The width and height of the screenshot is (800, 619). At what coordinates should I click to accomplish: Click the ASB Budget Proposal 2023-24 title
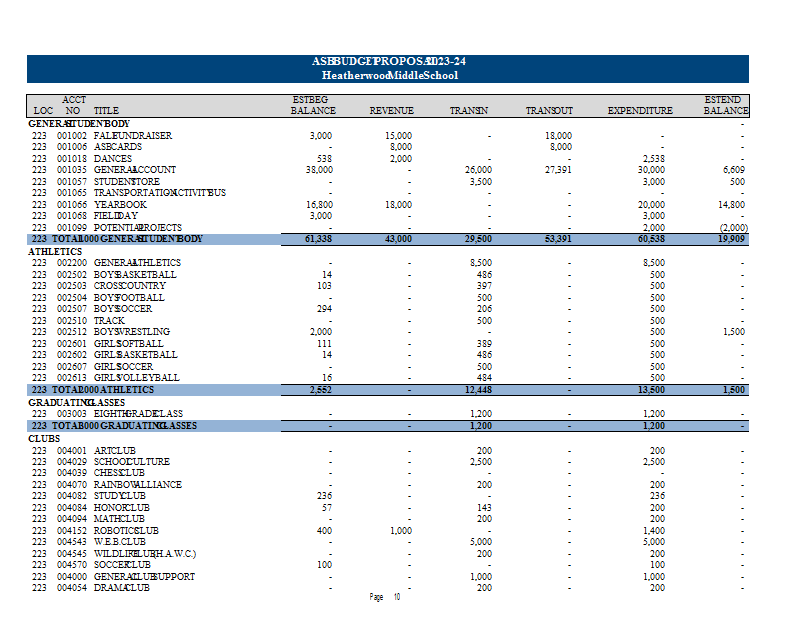(x=389, y=61)
